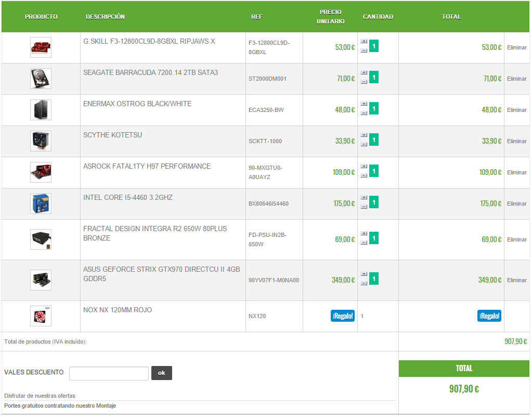Decrease quantity of ASUS GTX970 Strix

[x=364, y=283]
